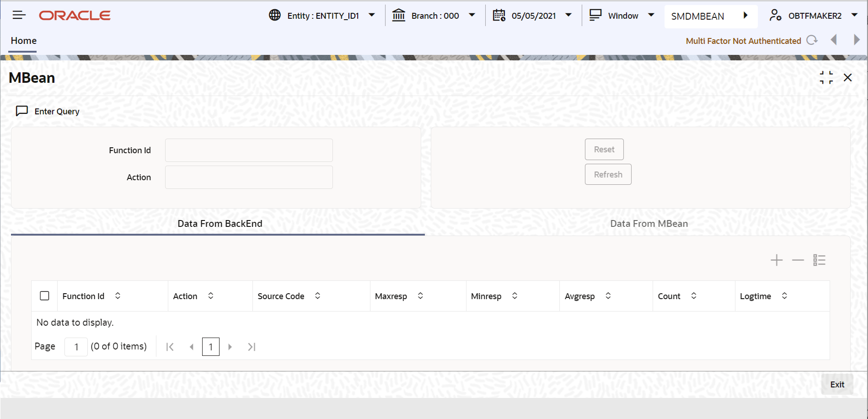Sort the Maxresp column

tap(420, 295)
